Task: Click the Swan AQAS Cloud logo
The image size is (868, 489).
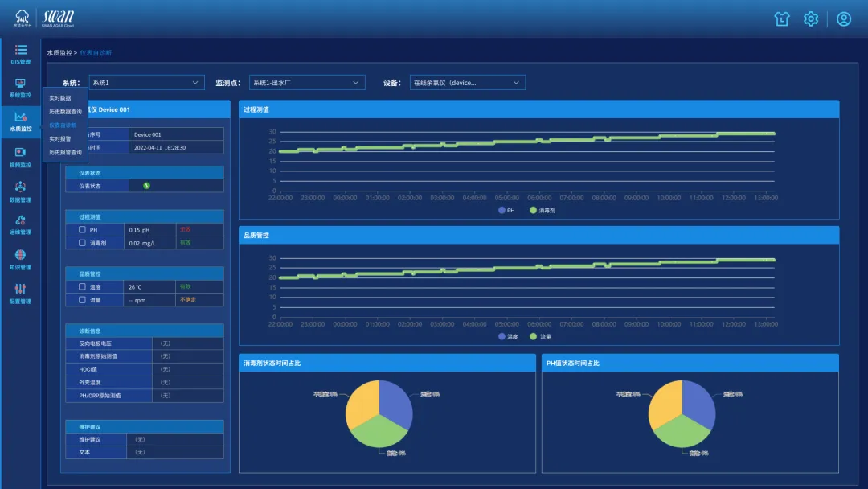Action: (x=58, y=18)
